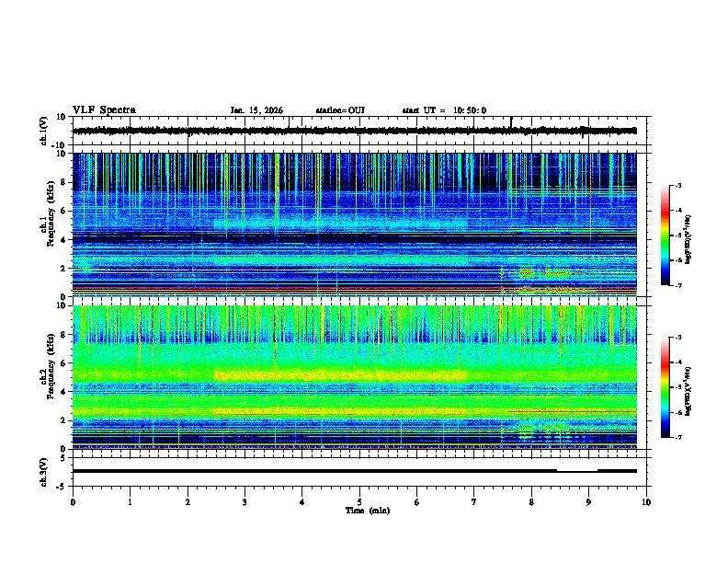Click the "-3" label on ch.1 color bar
Screen dimensions: 728x563
(677, 185)
